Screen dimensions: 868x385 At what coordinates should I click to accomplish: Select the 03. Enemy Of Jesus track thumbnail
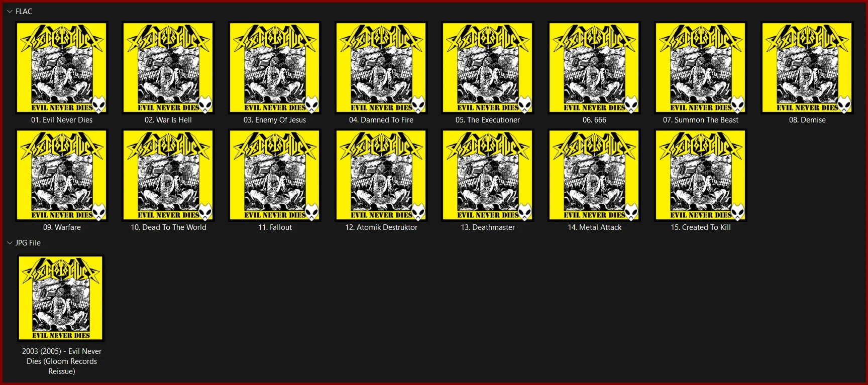click(x=275, y=68)
